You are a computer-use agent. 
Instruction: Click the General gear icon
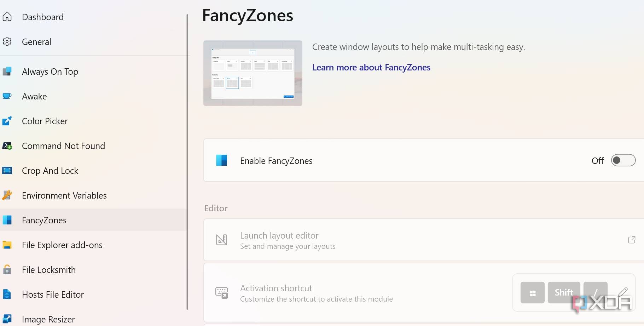coord(7,41)
